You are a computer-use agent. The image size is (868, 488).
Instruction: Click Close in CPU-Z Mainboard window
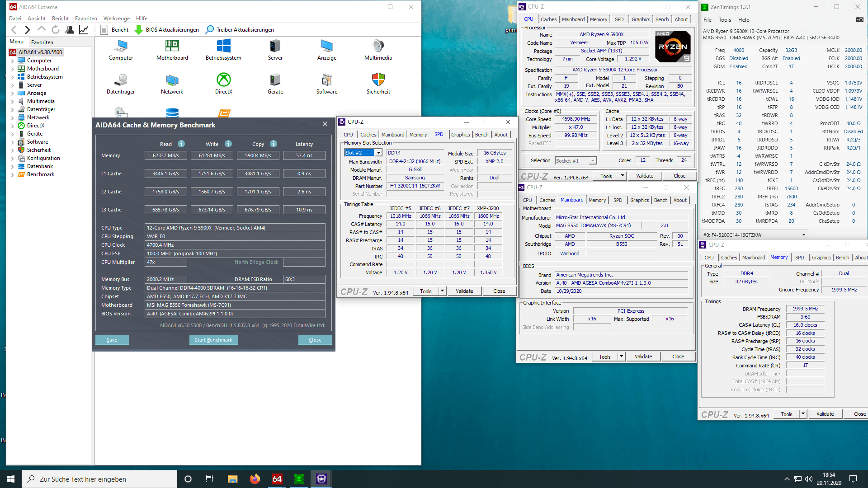[678, 357]
